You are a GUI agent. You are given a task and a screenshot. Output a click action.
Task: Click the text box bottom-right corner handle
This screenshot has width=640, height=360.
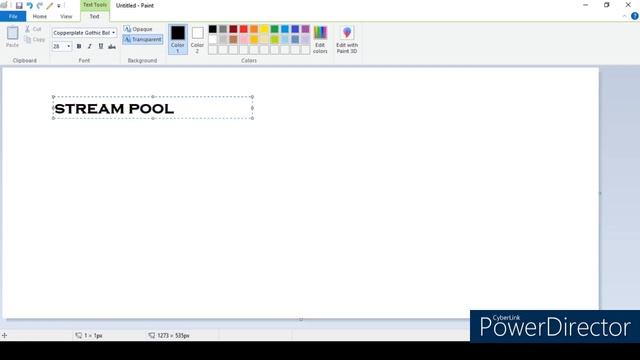coord(252,118)
